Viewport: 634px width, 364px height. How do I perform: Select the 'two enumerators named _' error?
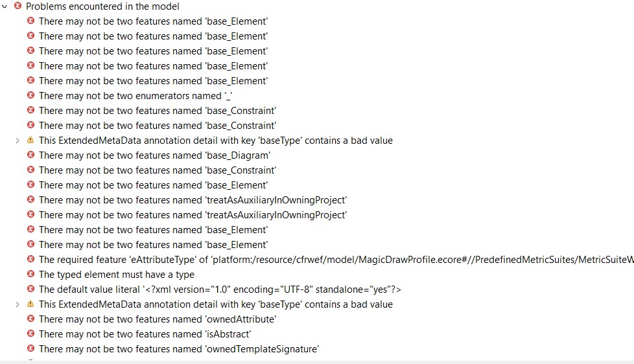click(x=135, y=96)
